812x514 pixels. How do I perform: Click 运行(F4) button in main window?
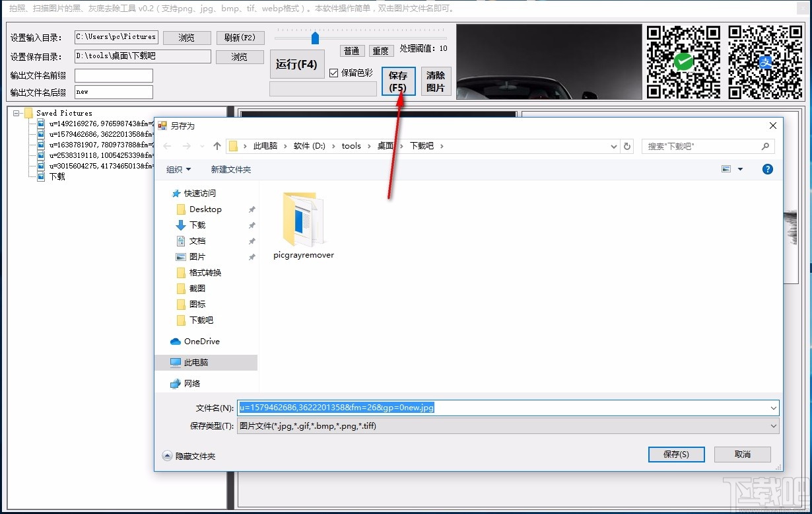coord(297,64)
